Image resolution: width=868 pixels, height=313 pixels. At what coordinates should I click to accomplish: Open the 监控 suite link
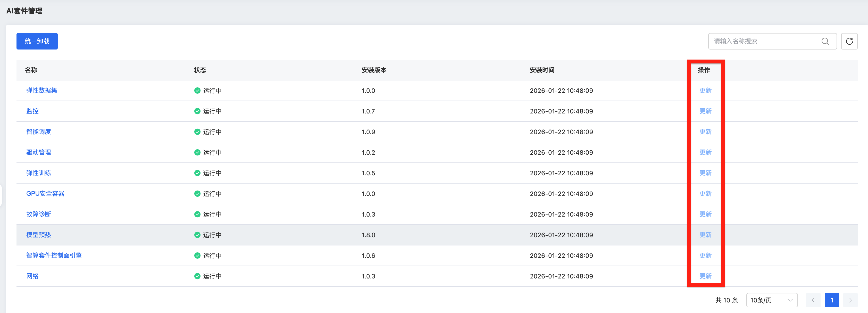click(x=32, y=111)
